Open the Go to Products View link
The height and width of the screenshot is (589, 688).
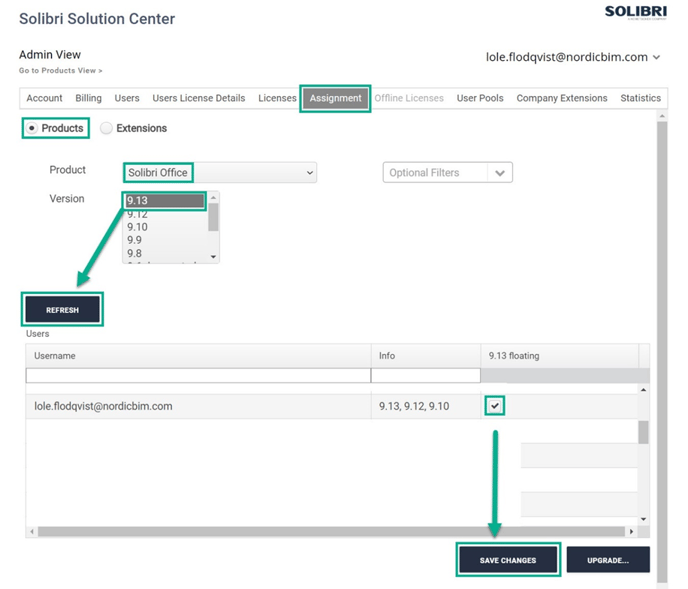tap(60, 71)
